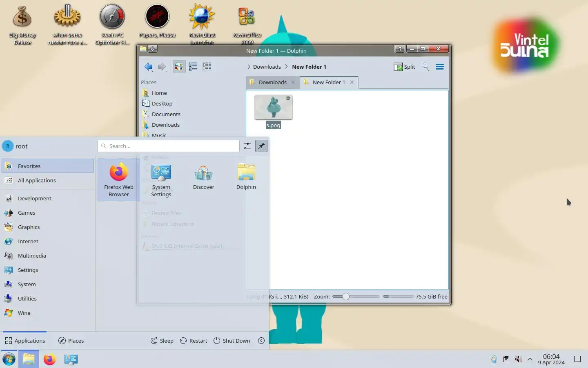Image resolution: width=588 pixels, height=368 pixels.
Task: Click the launcher Search field
Action: (x=168, y=146)
